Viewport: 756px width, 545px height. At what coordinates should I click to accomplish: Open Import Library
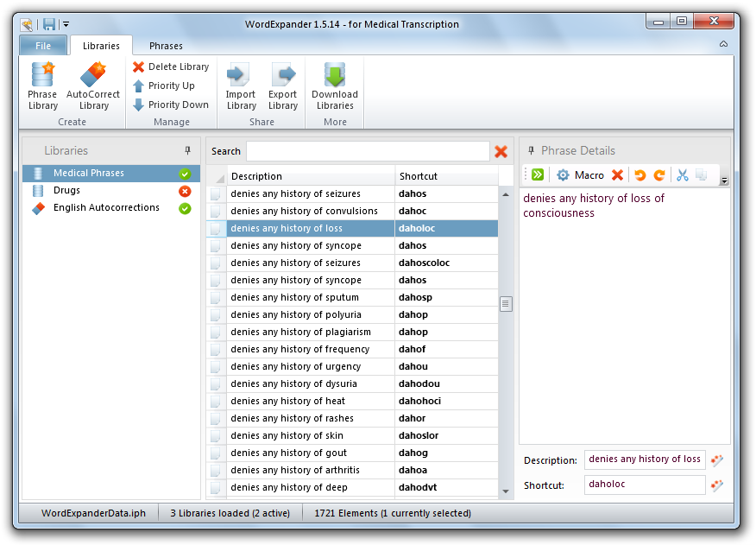tap(241, 86)
